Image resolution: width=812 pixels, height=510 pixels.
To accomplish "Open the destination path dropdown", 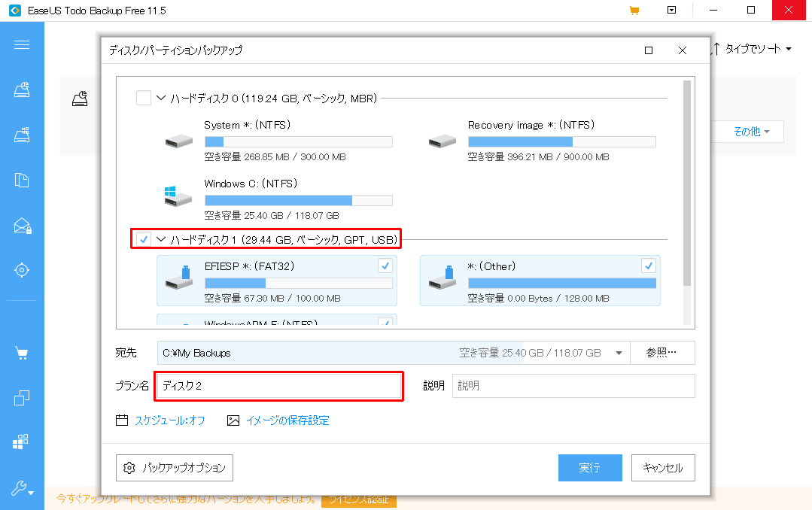I will pos(619,353).
